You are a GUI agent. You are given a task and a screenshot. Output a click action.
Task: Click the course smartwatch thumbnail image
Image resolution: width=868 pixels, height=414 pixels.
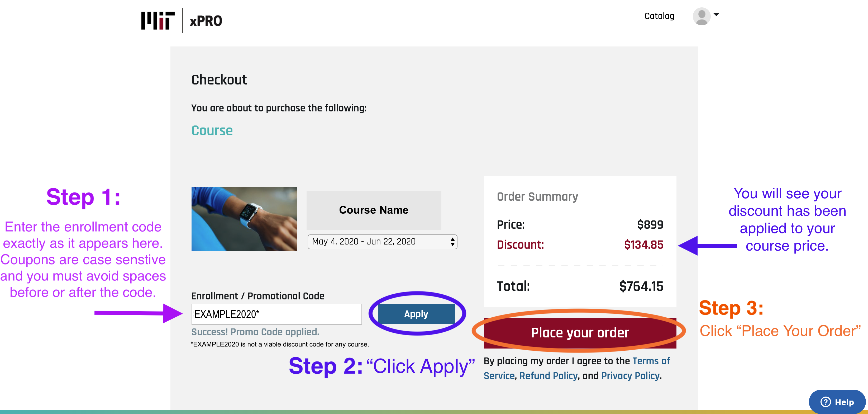[244, 219]
